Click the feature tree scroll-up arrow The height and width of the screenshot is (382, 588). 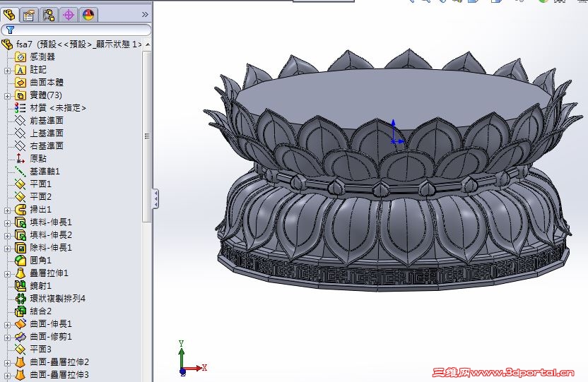pos(148,44)
